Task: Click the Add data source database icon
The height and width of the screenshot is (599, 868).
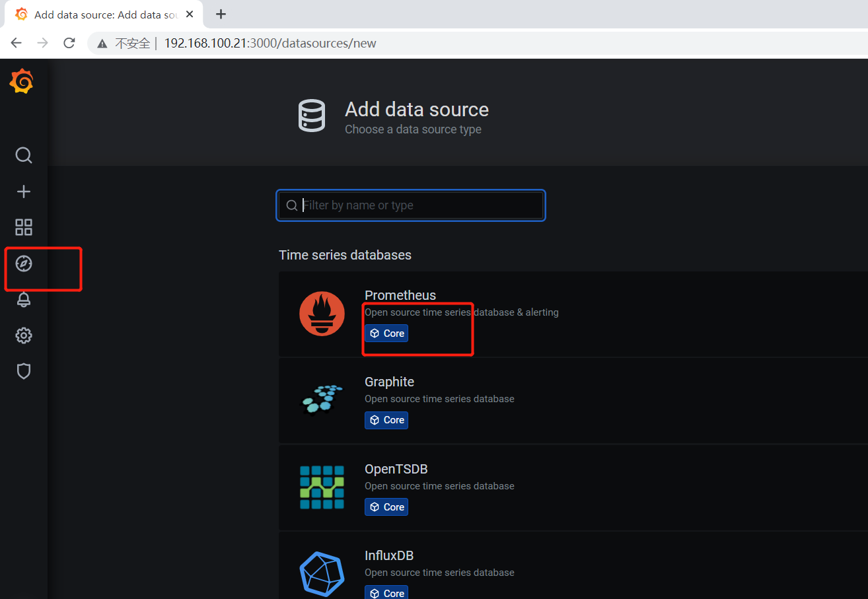Action: pyautogui.click(x=312, y=116)
